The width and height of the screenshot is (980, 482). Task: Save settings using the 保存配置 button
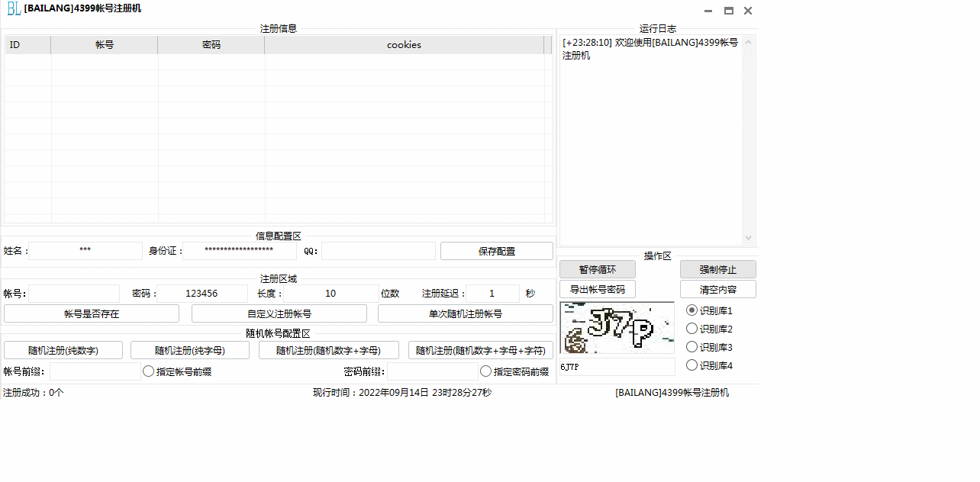(x=496, y=250)
